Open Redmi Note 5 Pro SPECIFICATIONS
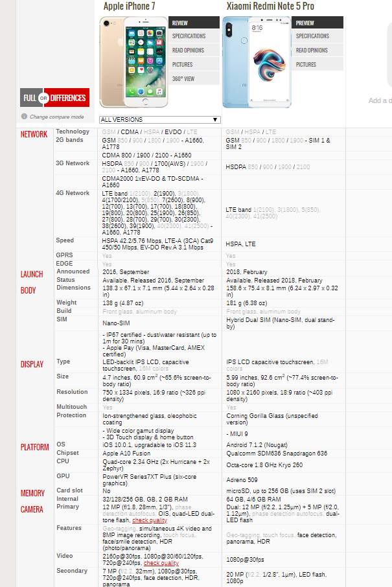392x587 pixels. 317,36
